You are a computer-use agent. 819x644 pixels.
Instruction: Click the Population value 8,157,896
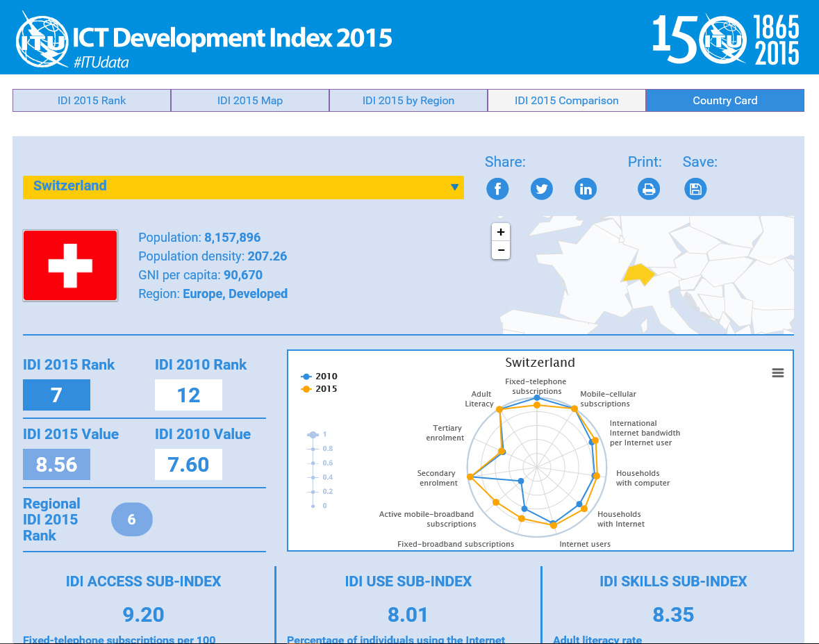(x=233, y=238)
